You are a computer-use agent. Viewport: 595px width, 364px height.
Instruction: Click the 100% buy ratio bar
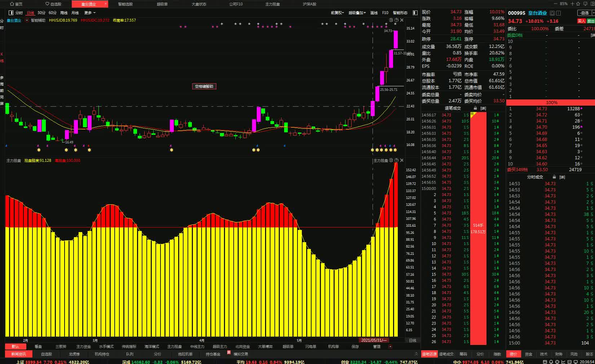(551, 102)
